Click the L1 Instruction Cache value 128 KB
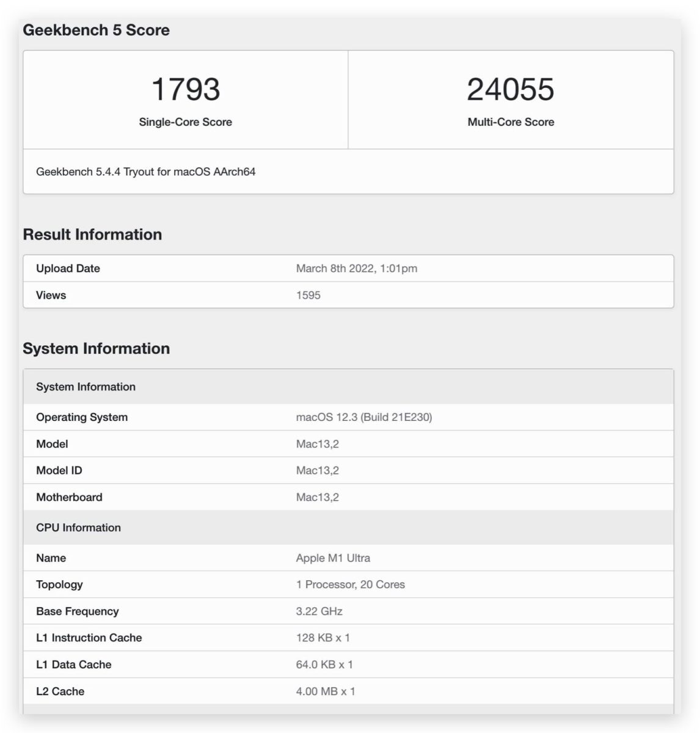Viewport: 700px width, 733px height. coord(323,638)
